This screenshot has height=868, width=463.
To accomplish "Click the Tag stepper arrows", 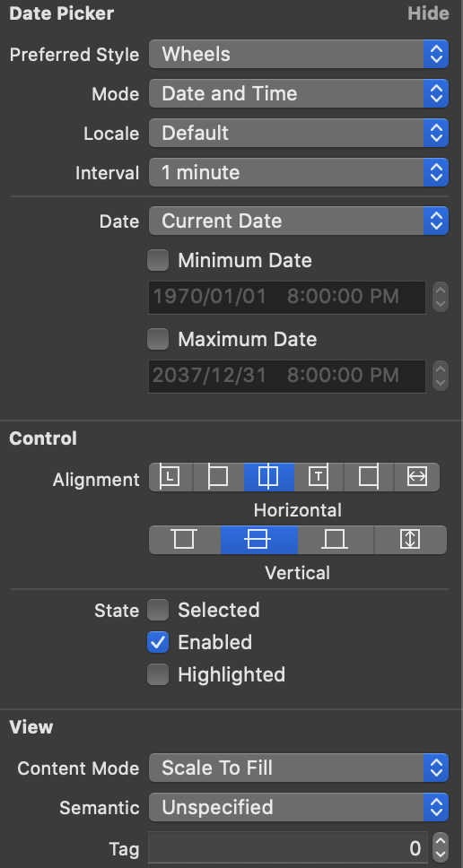I will coord(441,847).
